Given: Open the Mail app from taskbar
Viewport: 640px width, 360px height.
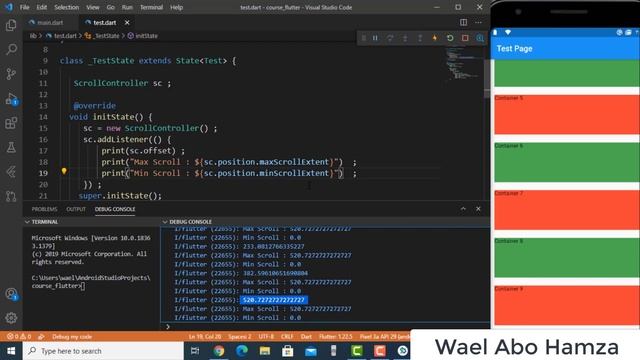Looking at the screenshot, I should [311, 351].
